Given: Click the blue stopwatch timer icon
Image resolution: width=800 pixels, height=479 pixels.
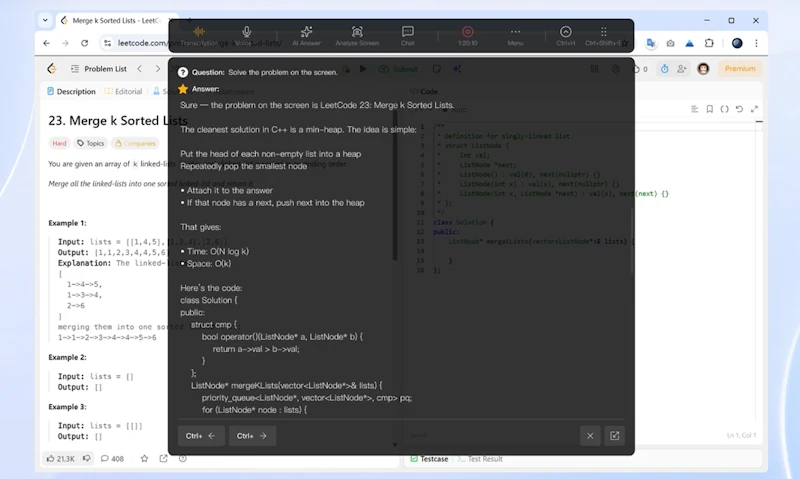Looking at the screenshot, I should click(664, 68).
